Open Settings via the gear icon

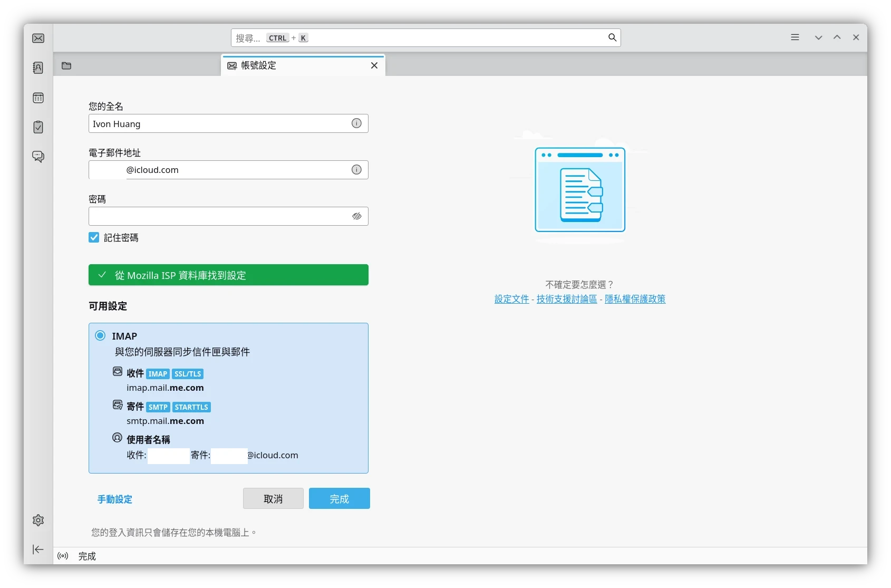(x=38, y=520)
